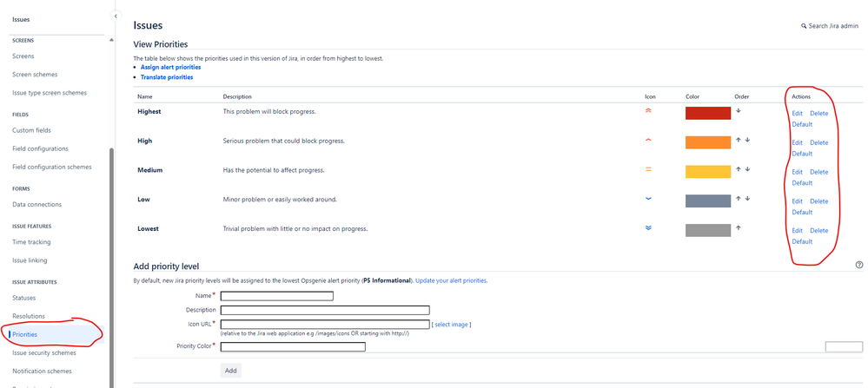Edit the Low priority

pos(797,201)
